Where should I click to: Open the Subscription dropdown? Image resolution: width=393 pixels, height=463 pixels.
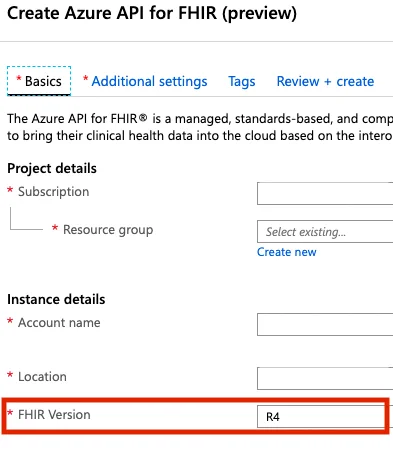click(x=325, y=193)
